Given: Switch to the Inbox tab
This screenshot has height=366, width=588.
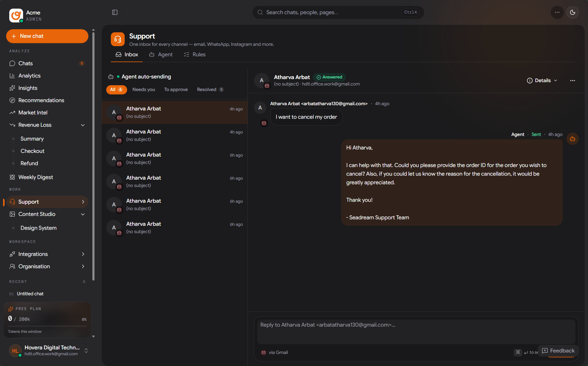Looking at the screenshot, I should [127, 54].
